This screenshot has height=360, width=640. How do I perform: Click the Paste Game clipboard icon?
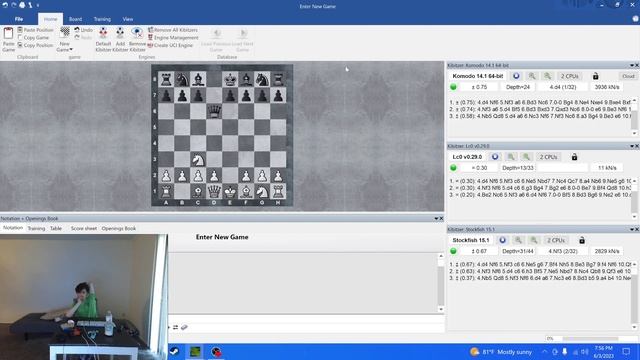(8, 33)
